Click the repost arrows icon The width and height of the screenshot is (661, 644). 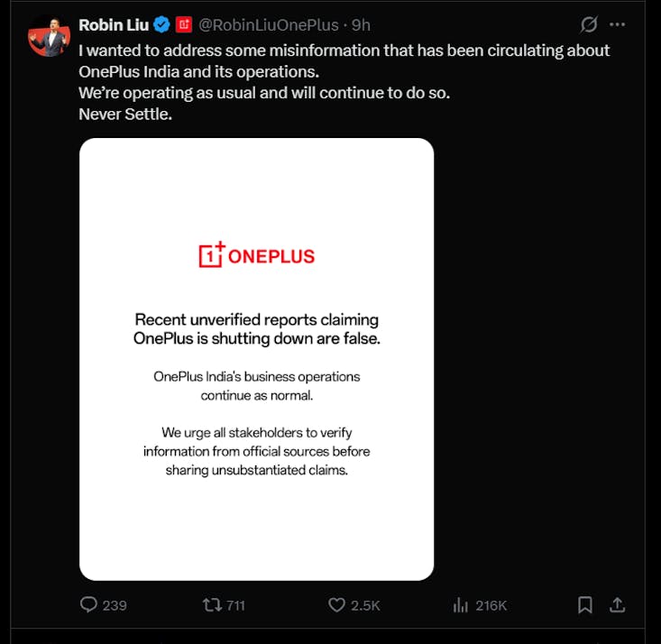(212, 604)
